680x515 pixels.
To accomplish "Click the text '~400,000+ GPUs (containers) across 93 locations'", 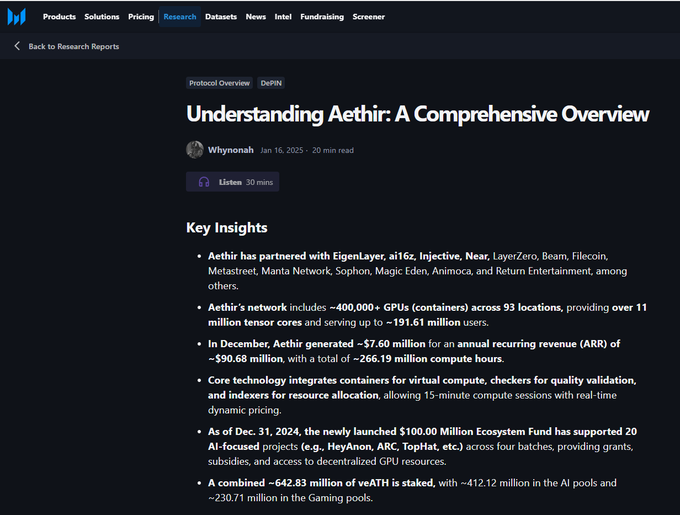I will tap(445, 307).
